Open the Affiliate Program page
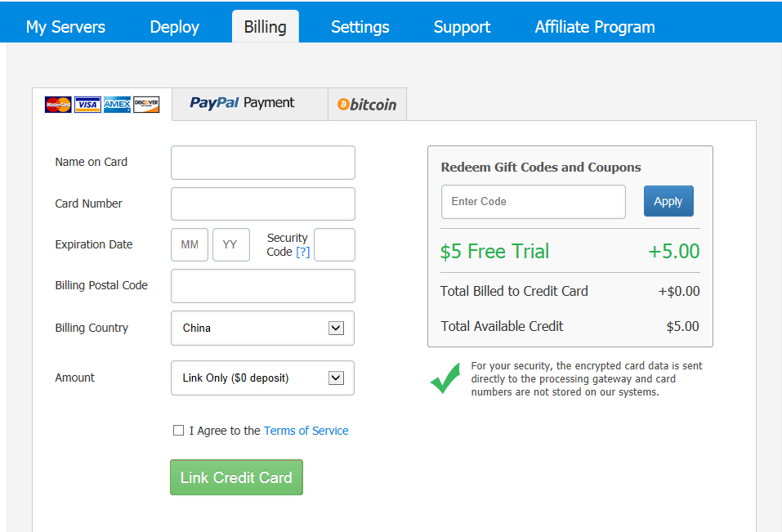Screen dimensions: 782x532 point(594,27)
